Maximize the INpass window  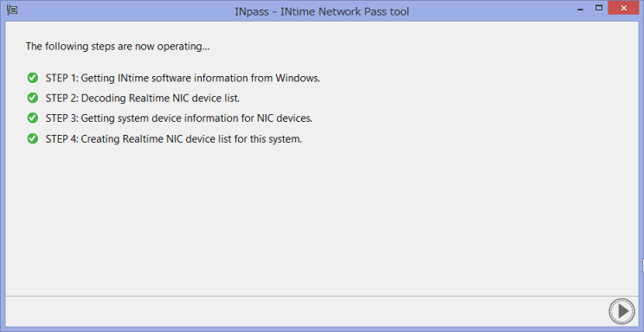(599, 8)
